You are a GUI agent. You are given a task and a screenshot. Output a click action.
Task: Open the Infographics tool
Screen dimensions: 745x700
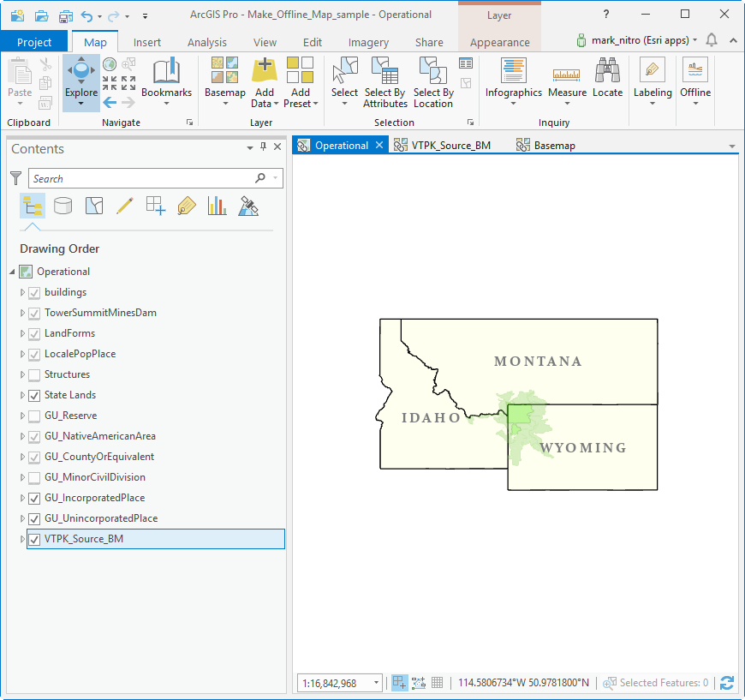point(514,81)
